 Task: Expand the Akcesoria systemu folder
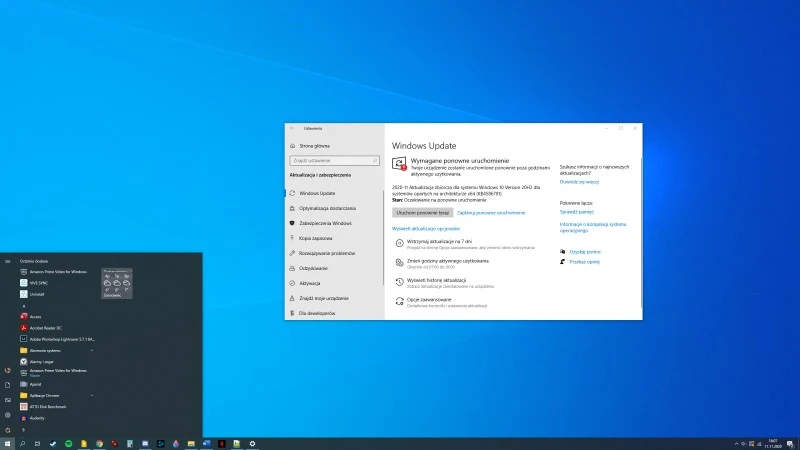(56, 351)
